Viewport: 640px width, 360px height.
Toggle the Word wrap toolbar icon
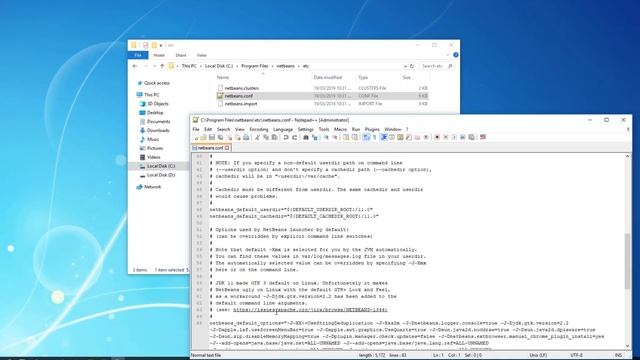[x=366, y=138]
